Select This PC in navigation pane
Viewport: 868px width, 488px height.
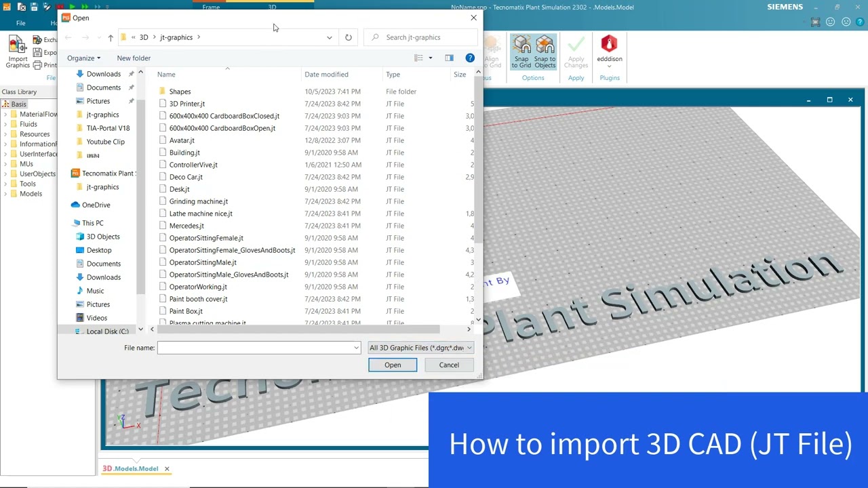(93, 223)
